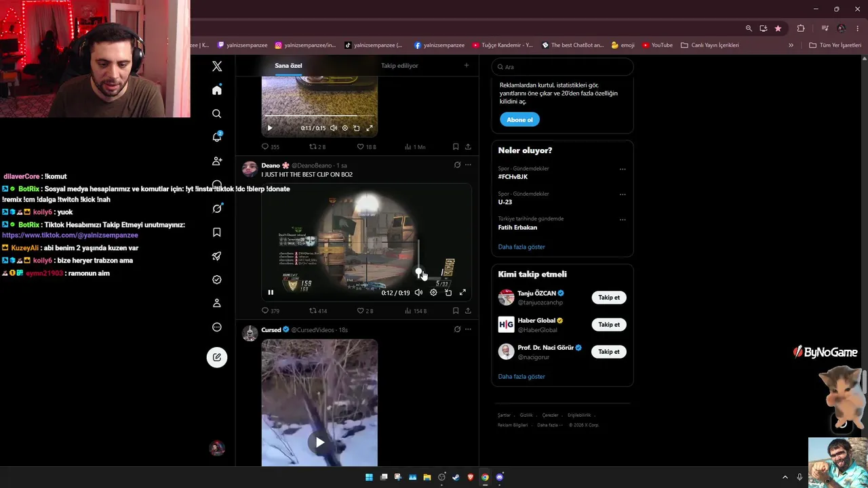Show more under Kimi takip etmeli
The width and height of the screenshot is (868, 488).
(521, 376)
